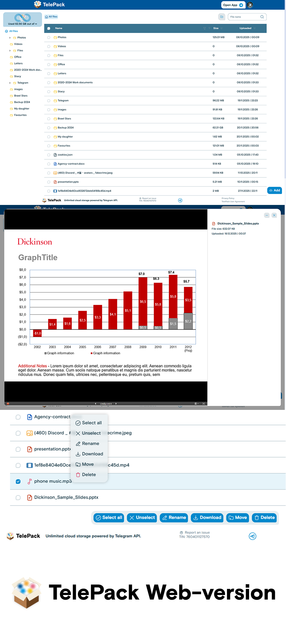This screenshot has width=286, height=644.
Task: Click the Telegram icon in the bottom footer
Action: pyautogui.click(x=252, y=536)
